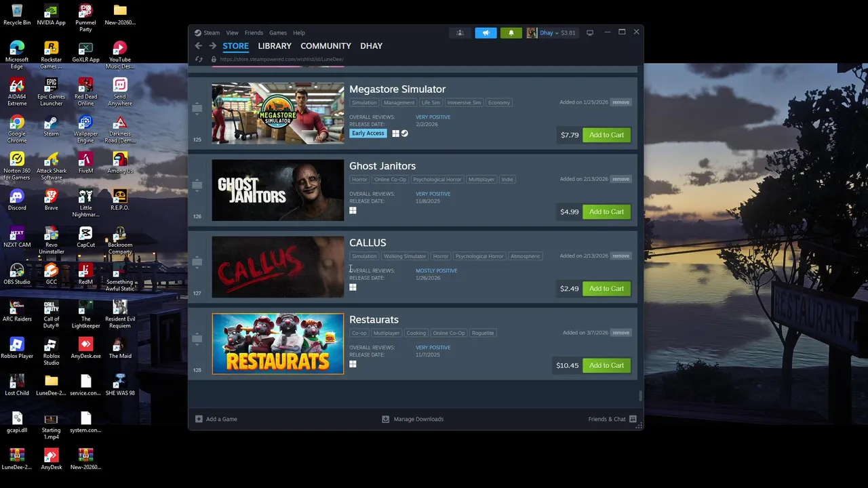Select the R.E.P.O. desktop icon
Image resolution: width=868 pixels, height=488 pixels.
point(120,200)
